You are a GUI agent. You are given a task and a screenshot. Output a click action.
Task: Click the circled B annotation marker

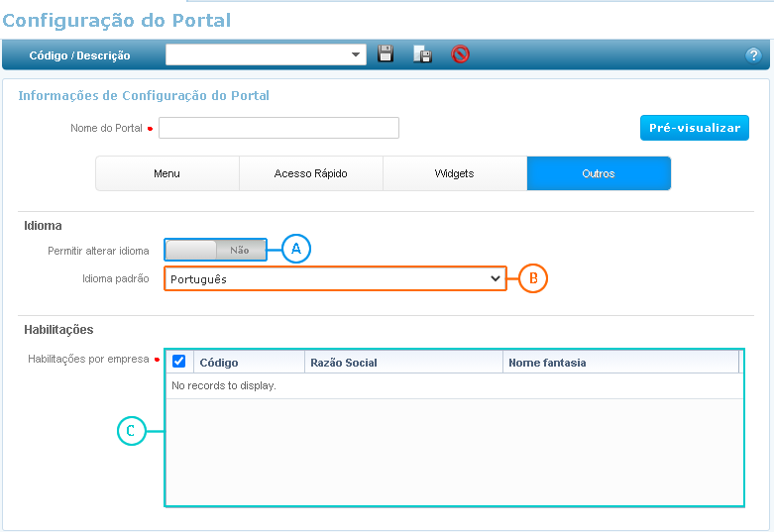[x=533, y=279]
